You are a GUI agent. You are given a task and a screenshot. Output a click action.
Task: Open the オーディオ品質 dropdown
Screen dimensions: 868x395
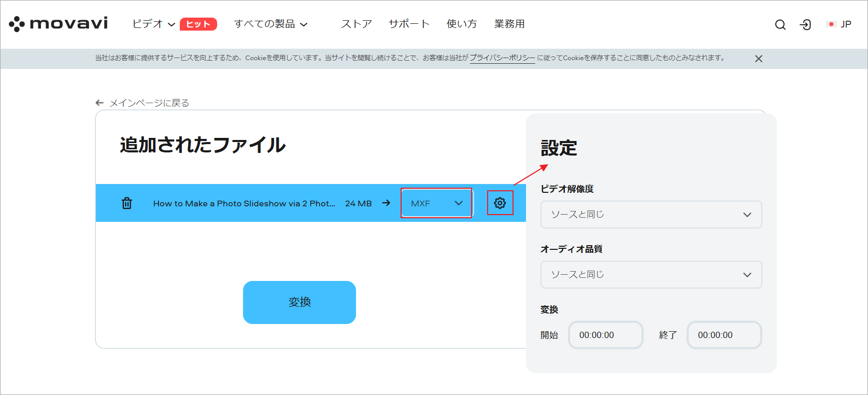pos(651,274)
